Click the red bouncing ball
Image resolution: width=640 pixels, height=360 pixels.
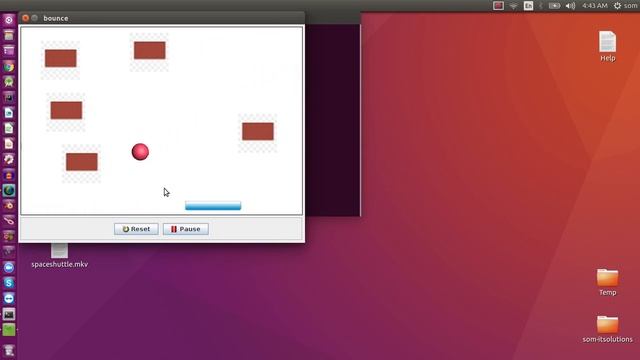140,152
